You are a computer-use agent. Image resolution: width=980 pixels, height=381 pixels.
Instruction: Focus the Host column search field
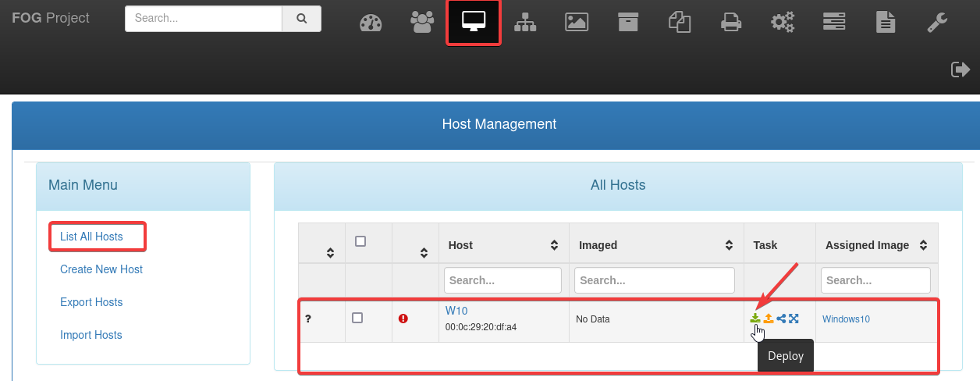pos(502,280)
